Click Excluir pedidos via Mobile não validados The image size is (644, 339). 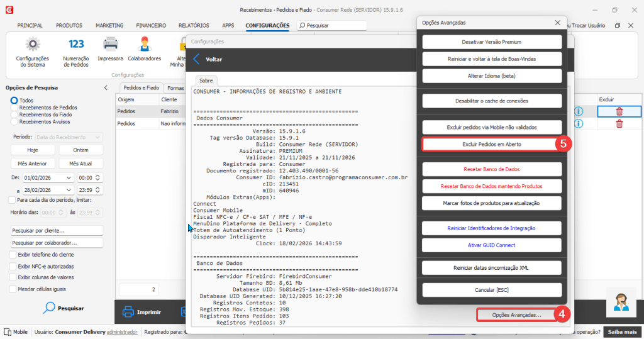pyautogui.click(x=492, y=128)
